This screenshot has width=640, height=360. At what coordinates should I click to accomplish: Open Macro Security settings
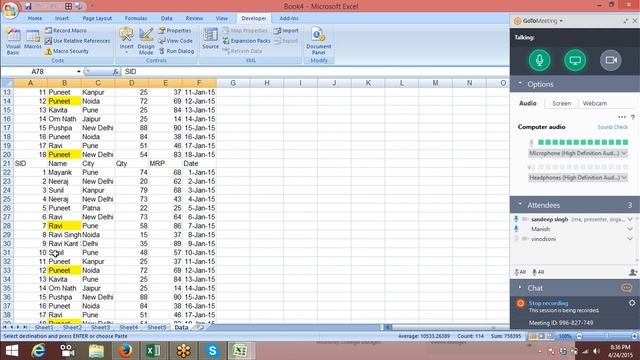click(67, 51)
